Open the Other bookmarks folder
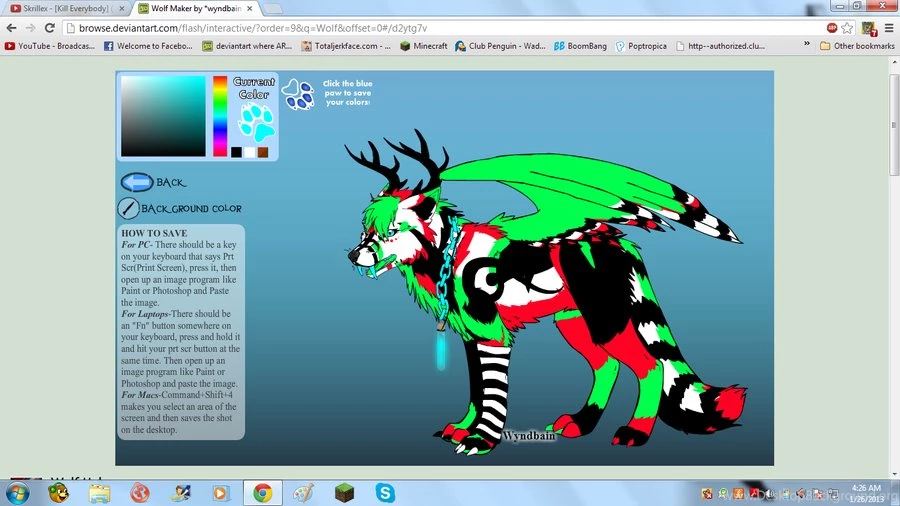The width and height of the screenshot is (900, 506). click(x=856, y=46)
